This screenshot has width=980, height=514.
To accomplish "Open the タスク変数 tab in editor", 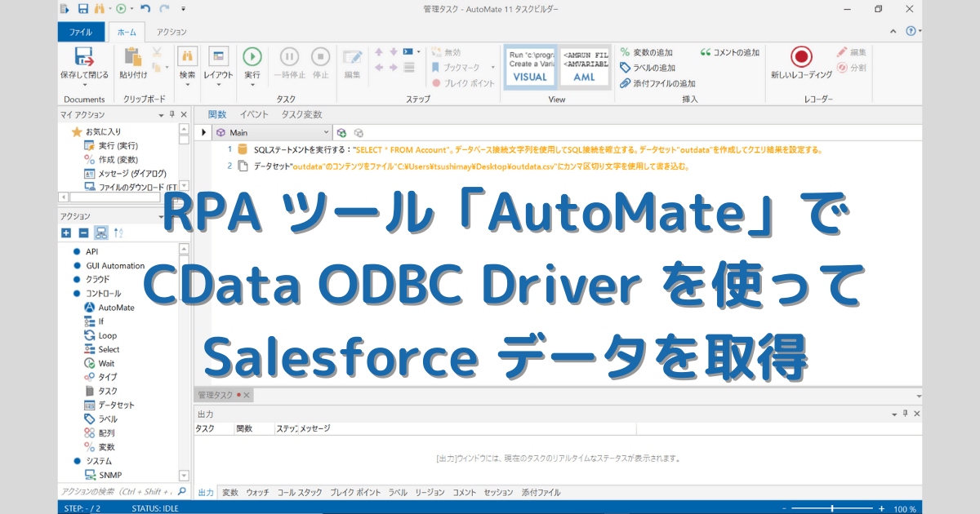I will [301, 114].
